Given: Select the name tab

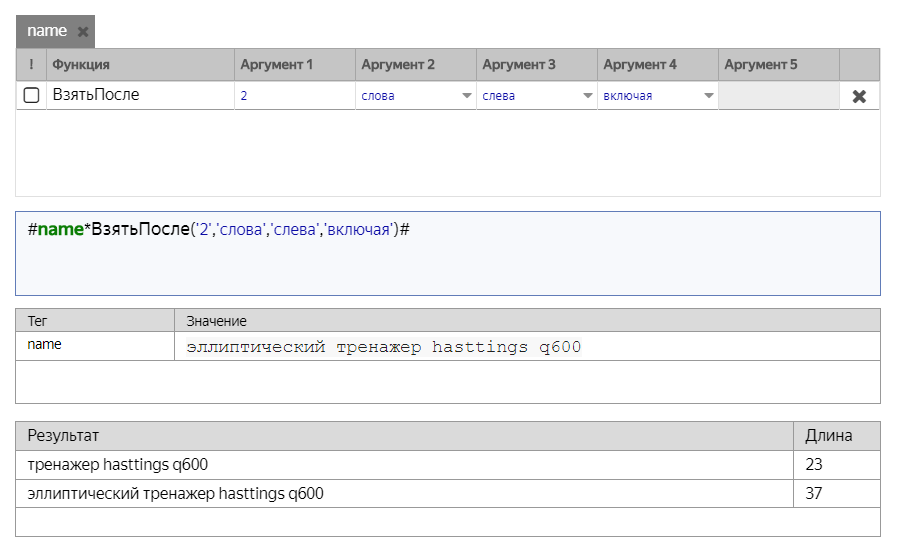Looking at the screenshot, I should pos(46,31).
